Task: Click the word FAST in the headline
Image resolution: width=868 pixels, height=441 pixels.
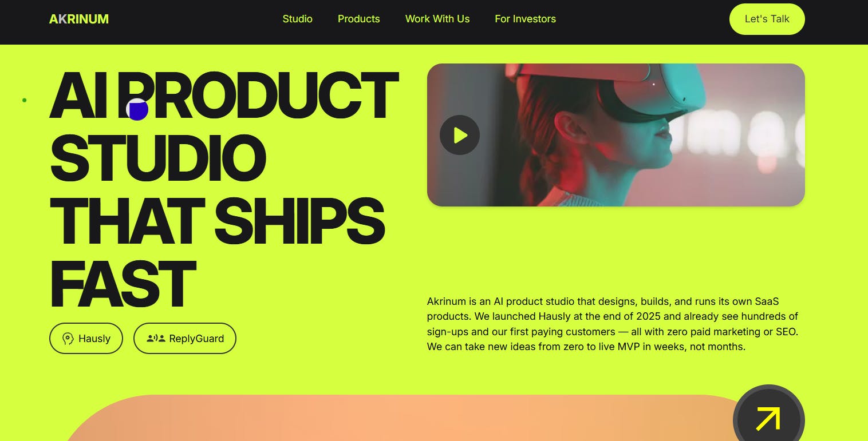Action: click(x=123, y=284)
